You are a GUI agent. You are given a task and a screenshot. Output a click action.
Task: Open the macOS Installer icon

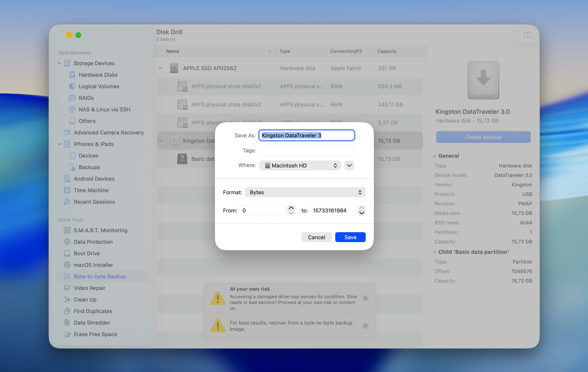pos(67,265)
